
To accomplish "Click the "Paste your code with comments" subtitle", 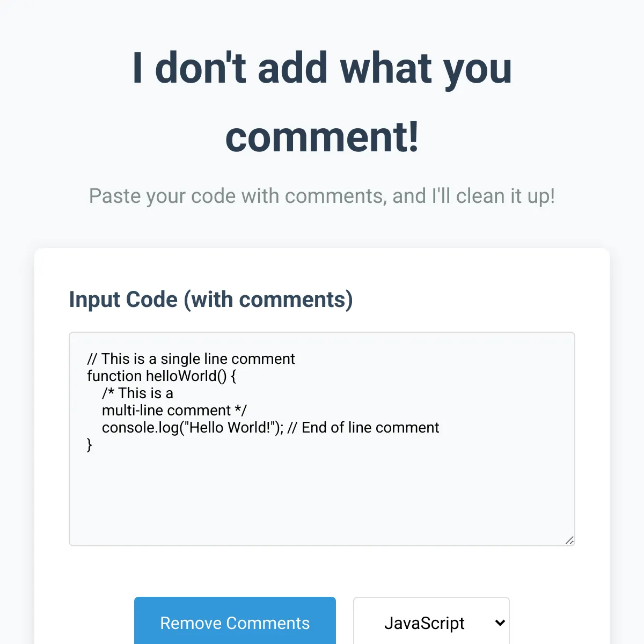I will 237,196.
